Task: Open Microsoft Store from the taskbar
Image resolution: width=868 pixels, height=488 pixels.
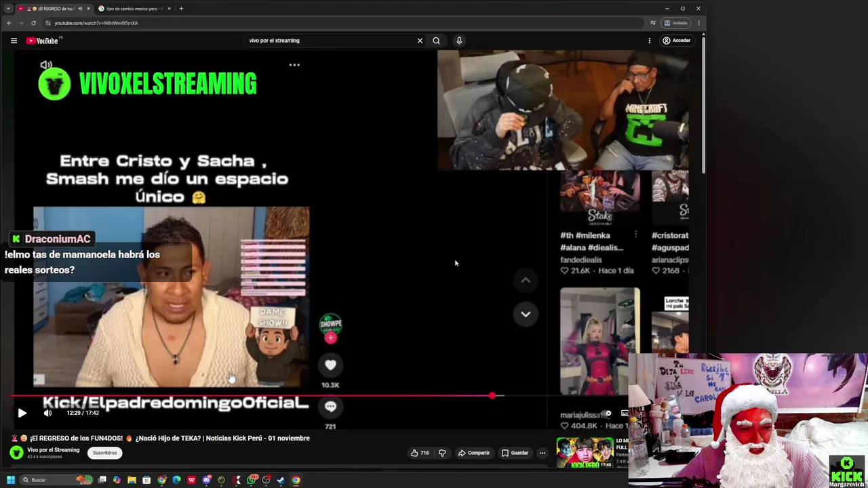Action: 146,480
